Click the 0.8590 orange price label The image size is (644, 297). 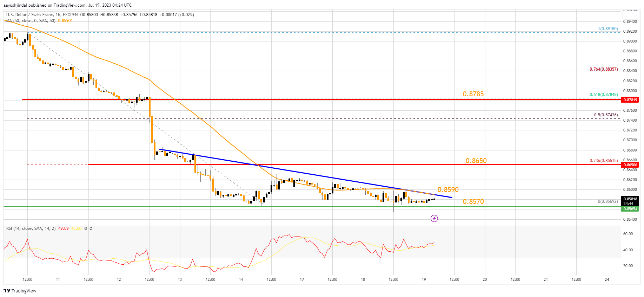[448, 189]
